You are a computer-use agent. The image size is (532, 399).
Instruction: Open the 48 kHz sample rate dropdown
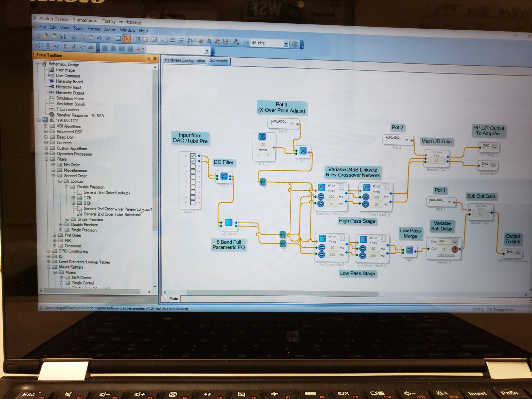click(286, 44)
